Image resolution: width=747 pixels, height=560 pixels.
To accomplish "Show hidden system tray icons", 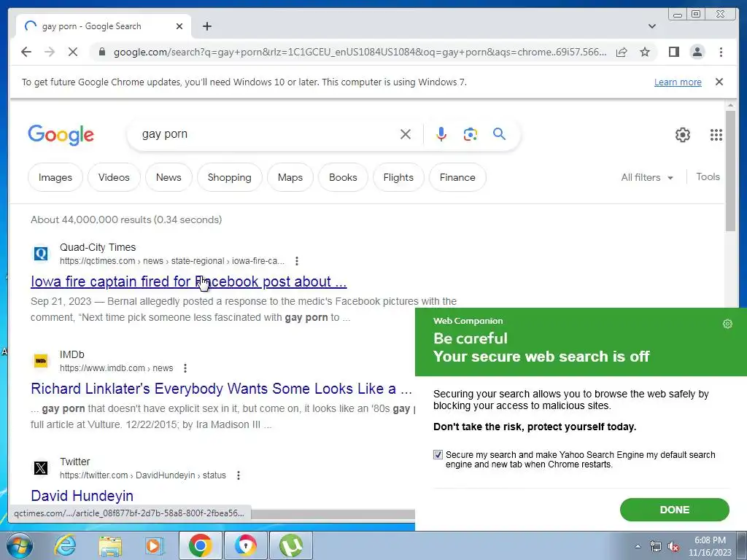I will (x=638, y=546).
